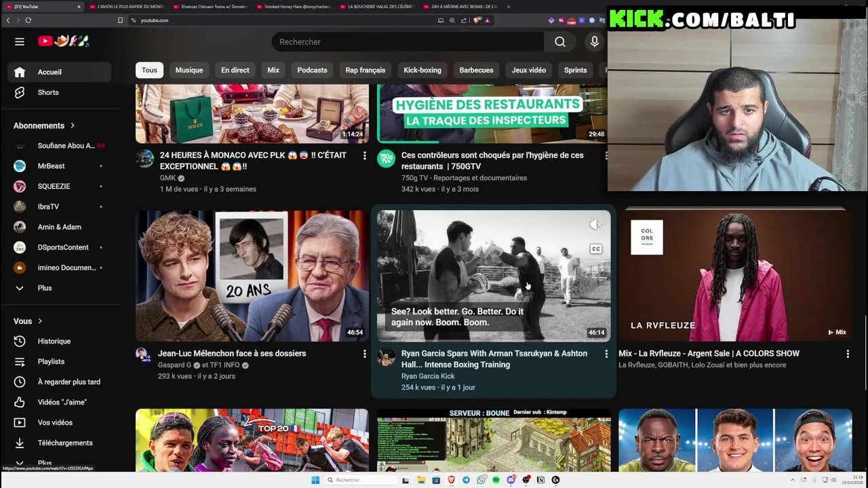Select the Mix filter chip
The width and height of the screenshot is (868, 488).
[x=273, y=70]
